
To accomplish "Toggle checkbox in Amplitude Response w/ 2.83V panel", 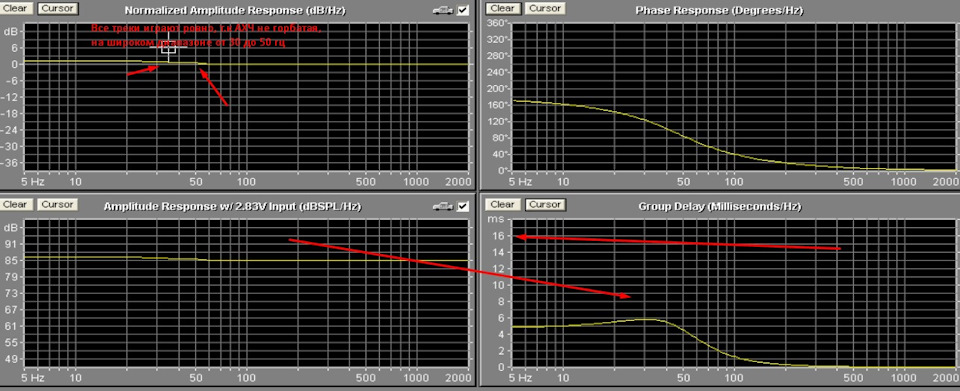I will (462, 206).
